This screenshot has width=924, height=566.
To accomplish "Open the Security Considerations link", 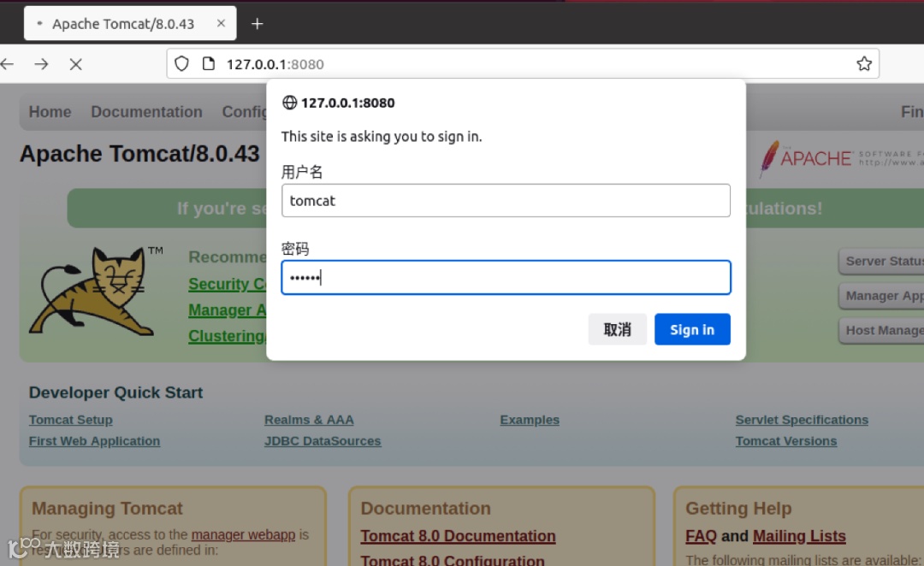I will [x=228, y=284].
